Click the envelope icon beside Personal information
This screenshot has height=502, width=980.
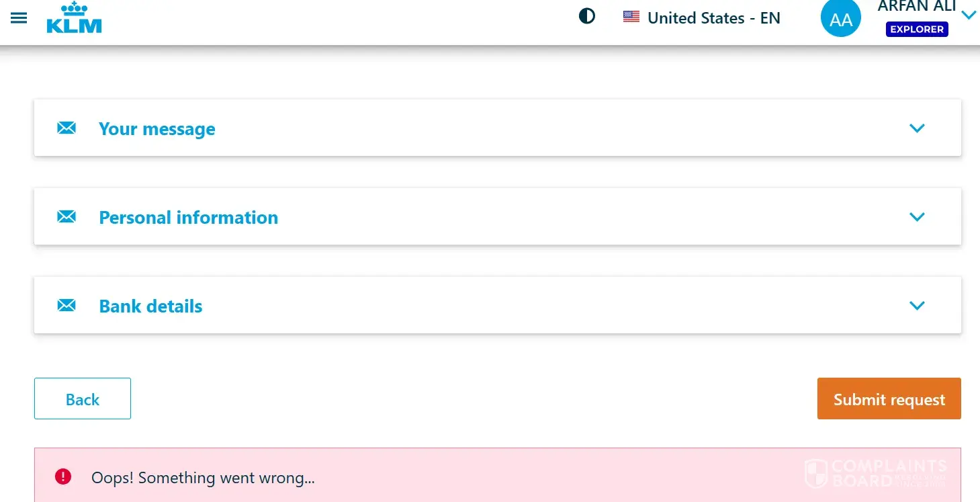click(66, 216)
